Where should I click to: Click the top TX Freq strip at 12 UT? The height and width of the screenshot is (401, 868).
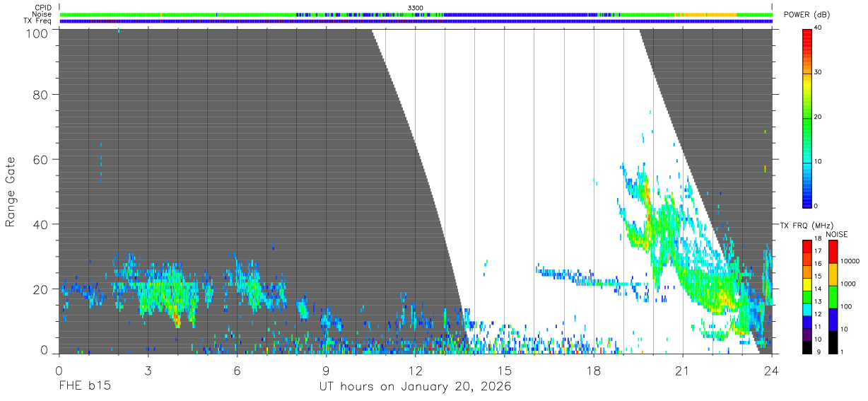(415, 21)
